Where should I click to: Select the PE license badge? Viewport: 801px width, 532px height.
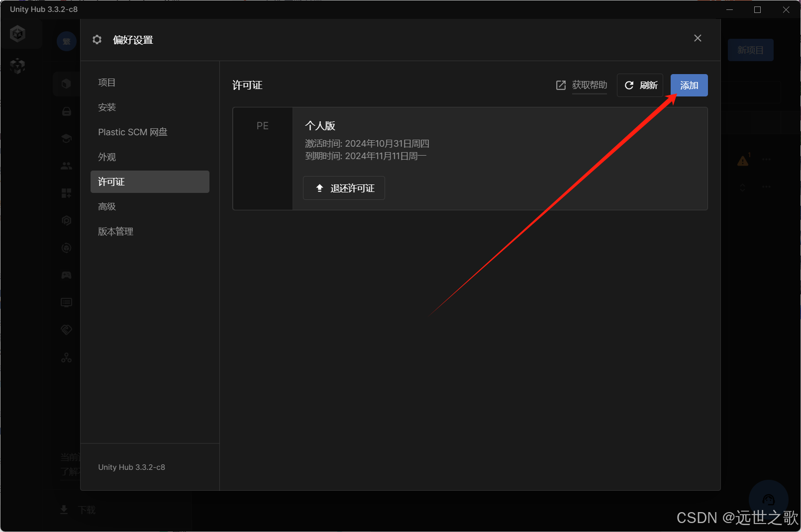click(263, 126)
